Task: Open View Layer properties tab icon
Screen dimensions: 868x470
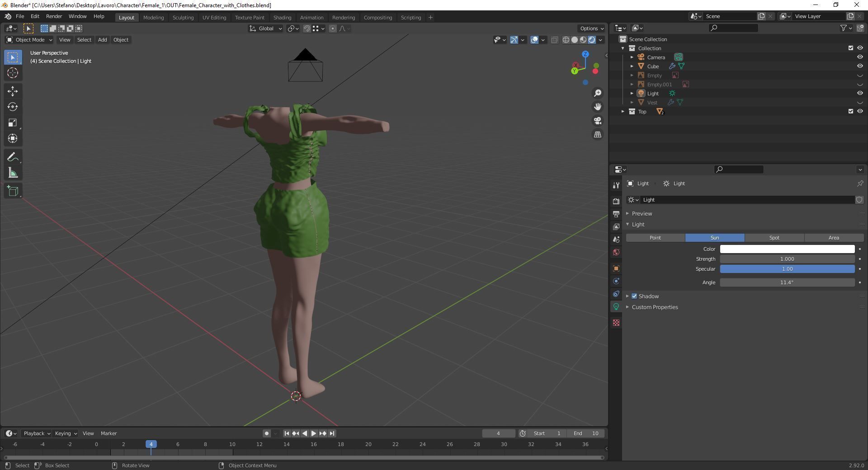Action: pyautogui.click(x=616, y=226)
